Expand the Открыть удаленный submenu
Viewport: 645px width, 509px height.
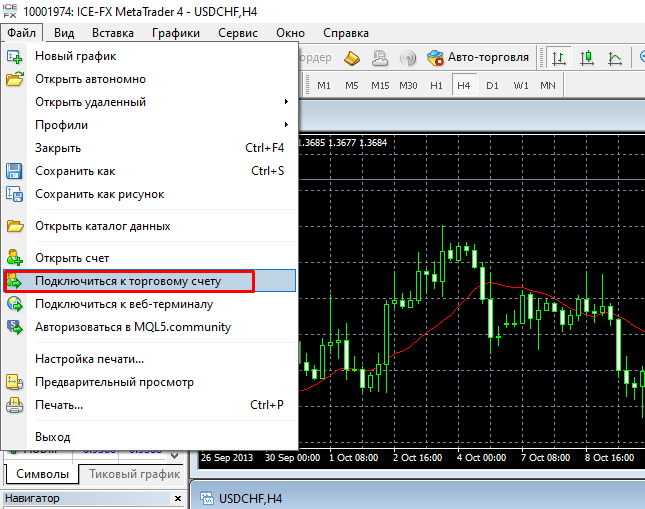(x=150, y=102)
